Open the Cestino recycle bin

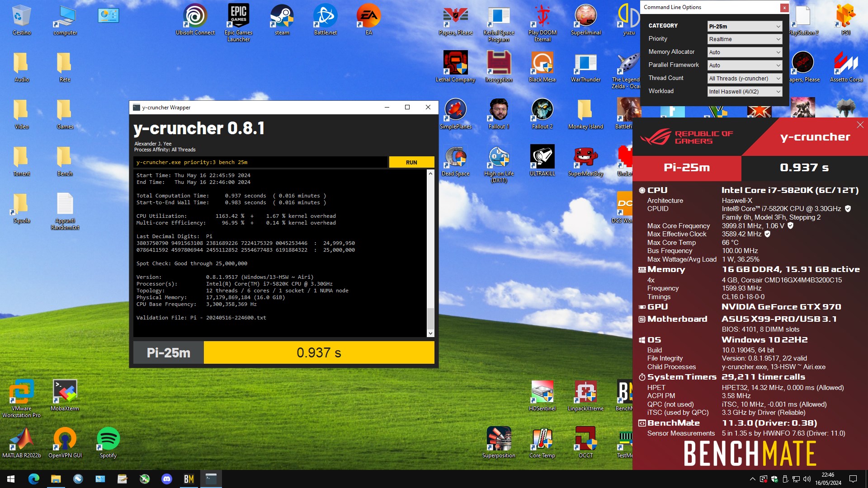point(21,20)
